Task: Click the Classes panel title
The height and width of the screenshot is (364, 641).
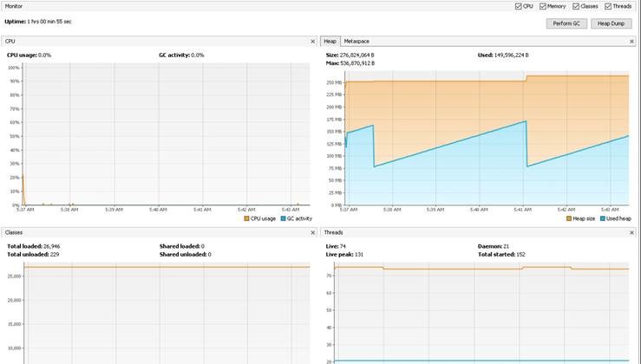Action: (14, 232)
